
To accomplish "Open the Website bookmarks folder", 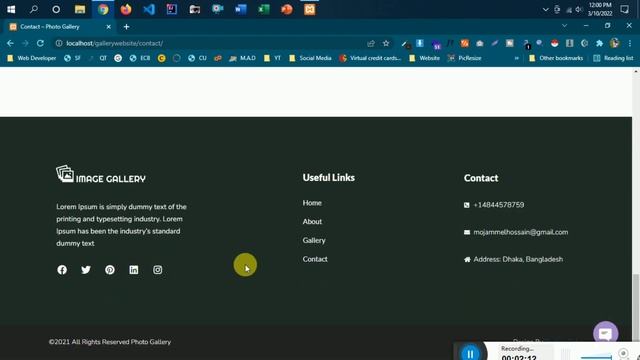I will 424,58.
